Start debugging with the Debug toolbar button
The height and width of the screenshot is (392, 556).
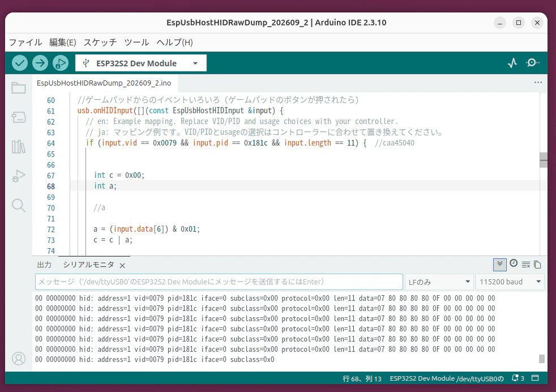(61, 63)
